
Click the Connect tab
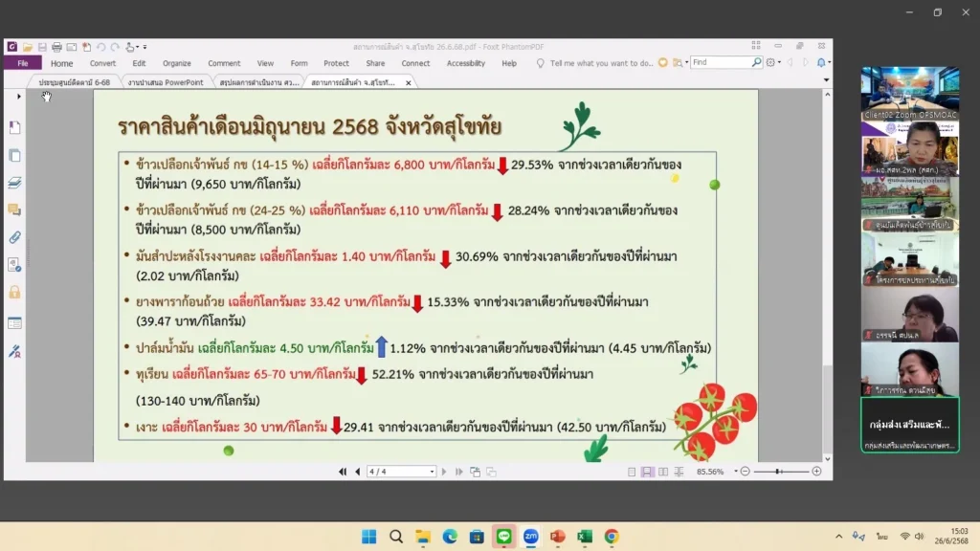click(x=415, y=63)
